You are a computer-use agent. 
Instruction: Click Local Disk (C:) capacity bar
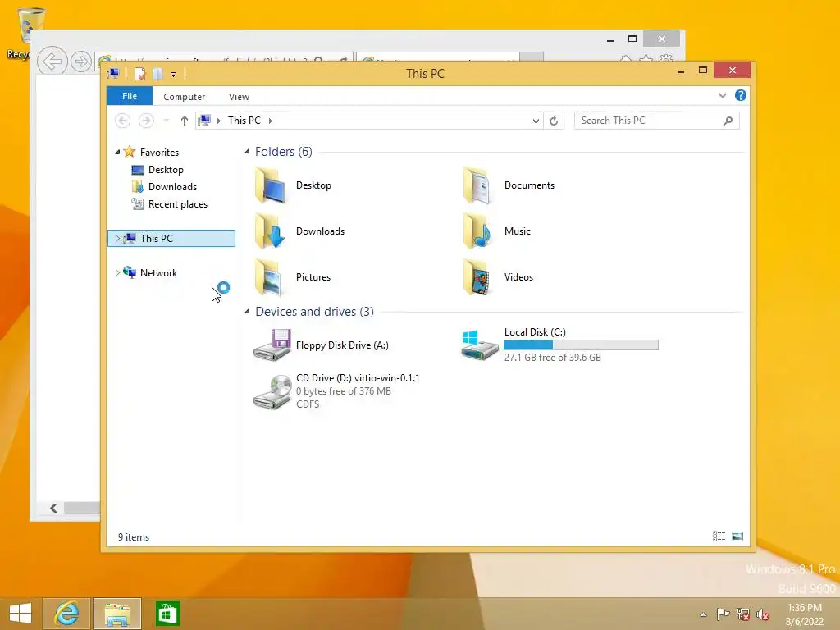click(582, 345)
